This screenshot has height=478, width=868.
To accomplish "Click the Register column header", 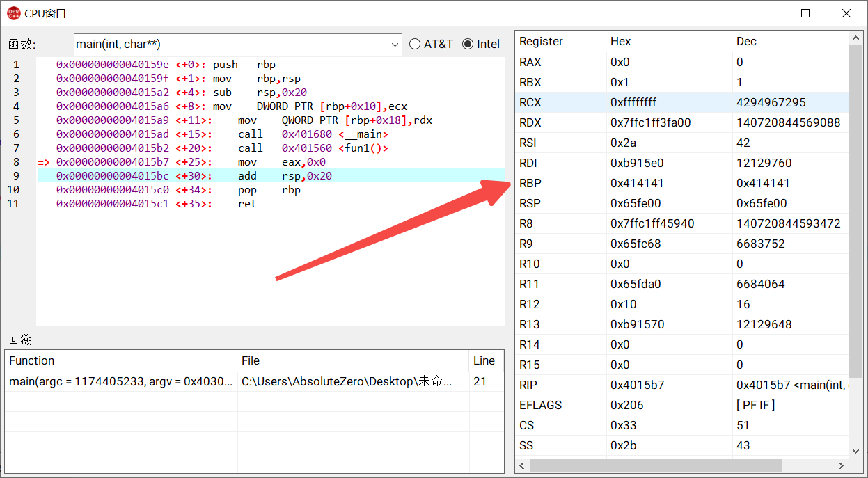I will tap(561, 41).
